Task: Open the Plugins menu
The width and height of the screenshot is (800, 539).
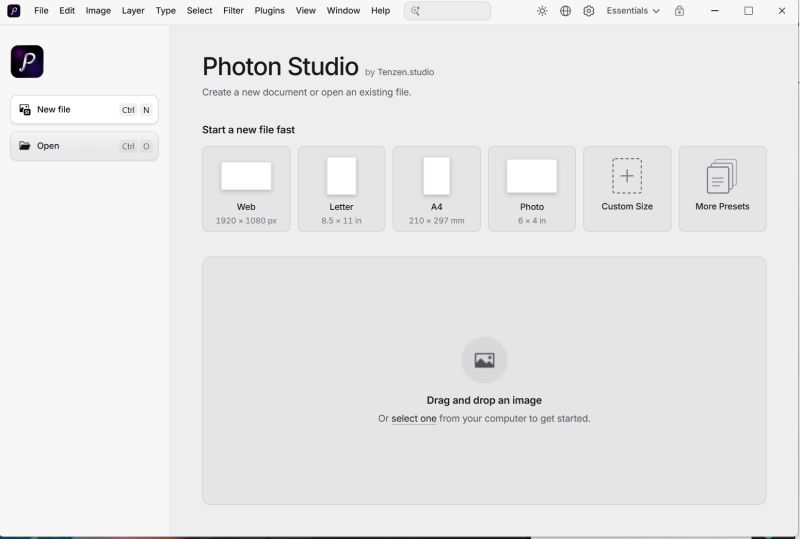Action: coord(269,11)
